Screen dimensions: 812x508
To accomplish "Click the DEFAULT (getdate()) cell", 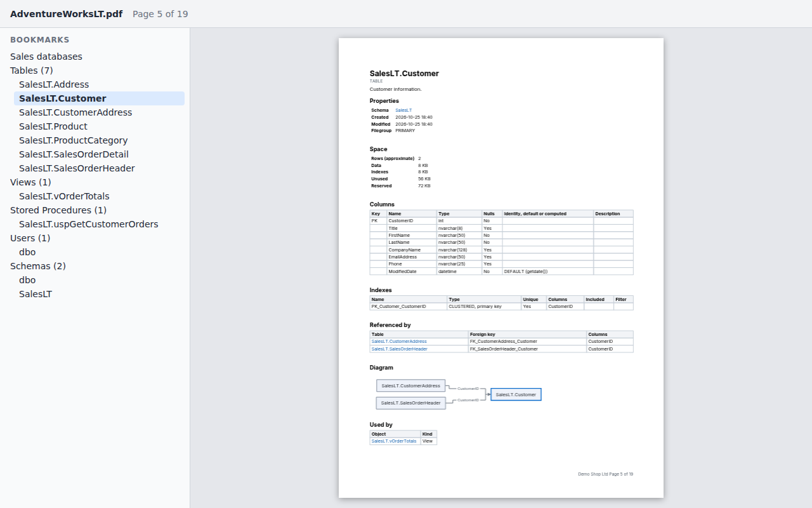I will pos(548,271).
